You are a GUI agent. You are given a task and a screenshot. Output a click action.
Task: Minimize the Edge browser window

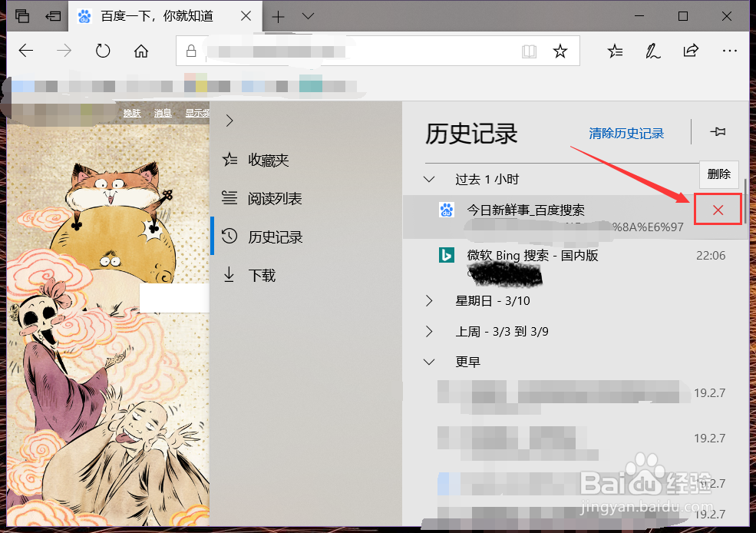coord(639,16)
